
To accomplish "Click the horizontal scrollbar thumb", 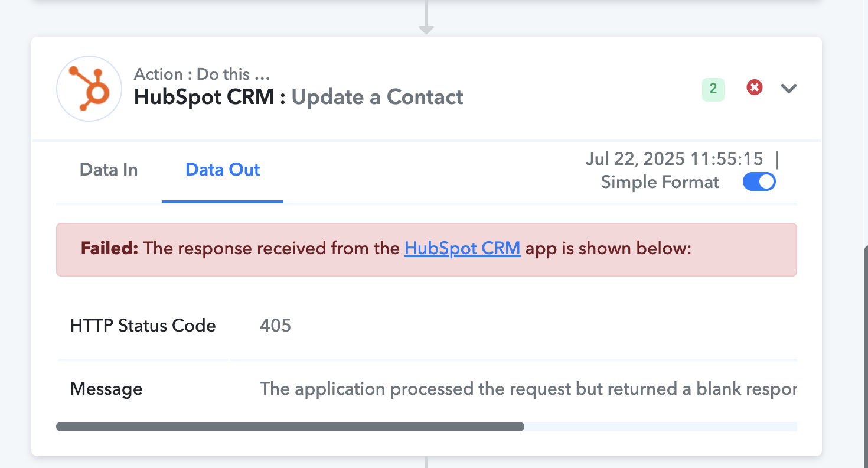I will 290,427.
